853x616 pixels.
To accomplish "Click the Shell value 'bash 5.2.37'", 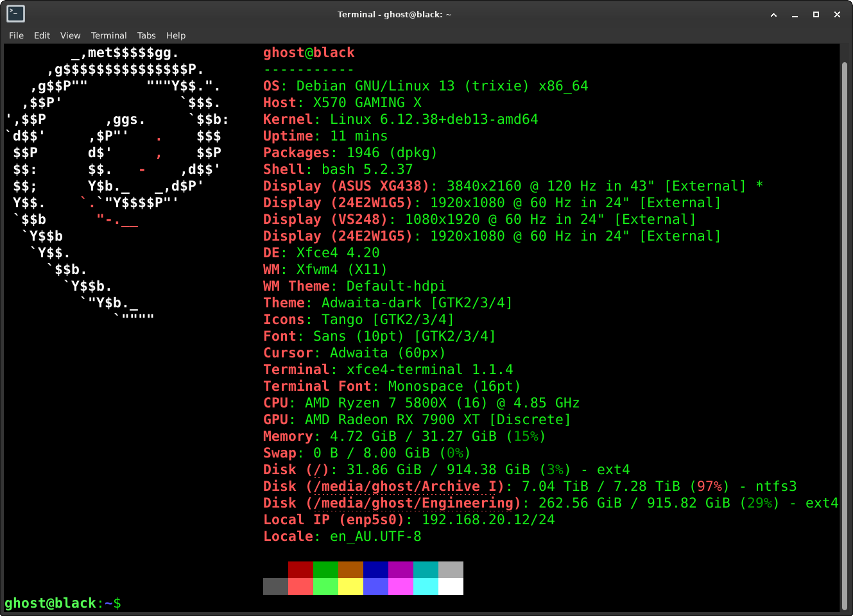I will tap(367, 169).
